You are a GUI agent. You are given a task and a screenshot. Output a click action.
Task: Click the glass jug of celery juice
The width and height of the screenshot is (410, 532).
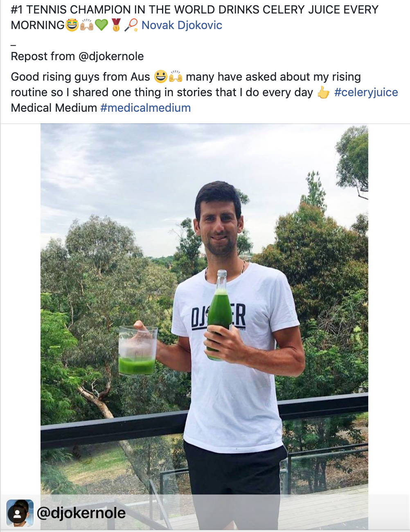138,351
